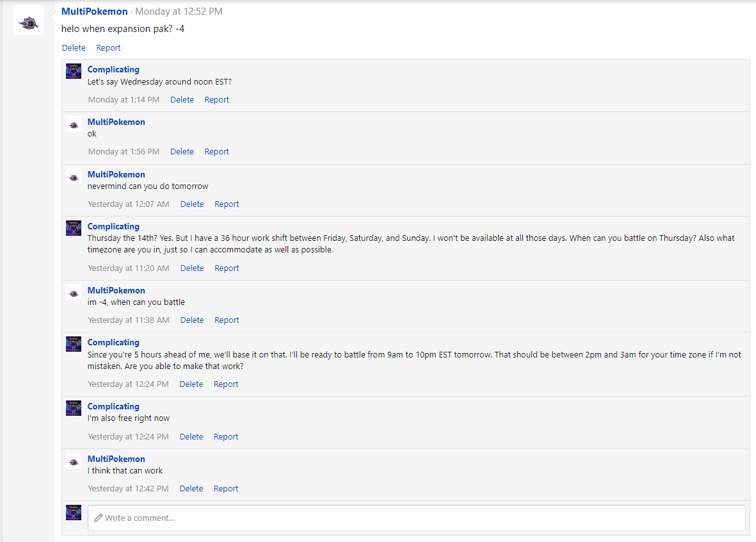
Task: Click avatar beside "I think that can work"
Action: [74, 461]
